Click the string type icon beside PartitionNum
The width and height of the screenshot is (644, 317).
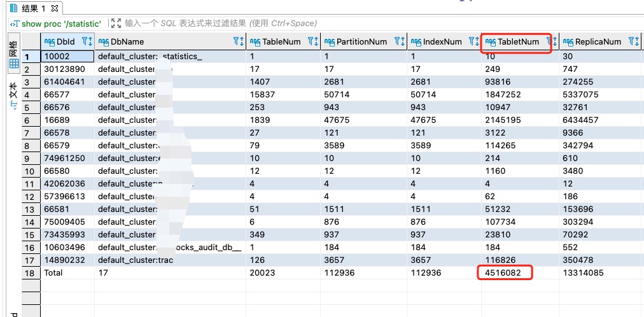point(330,42)
